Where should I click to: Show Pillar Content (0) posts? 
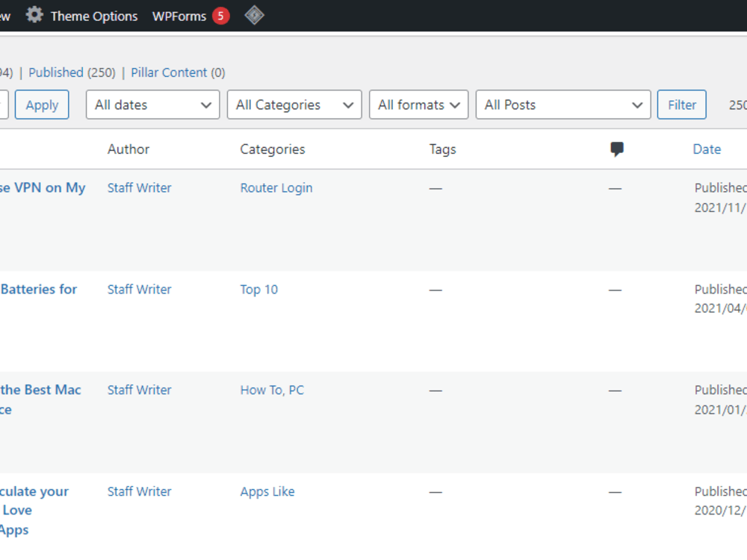(x=178, y=72)
